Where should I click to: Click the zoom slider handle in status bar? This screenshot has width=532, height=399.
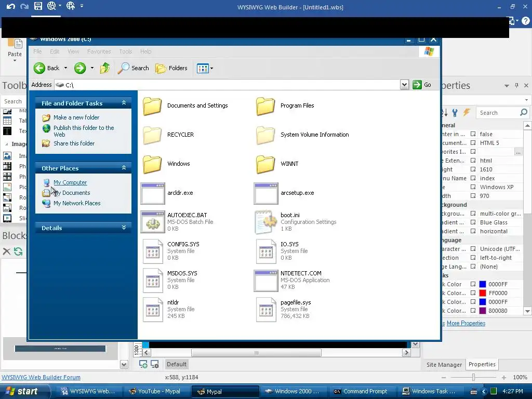pyautogui.click(x=473, y=377)
